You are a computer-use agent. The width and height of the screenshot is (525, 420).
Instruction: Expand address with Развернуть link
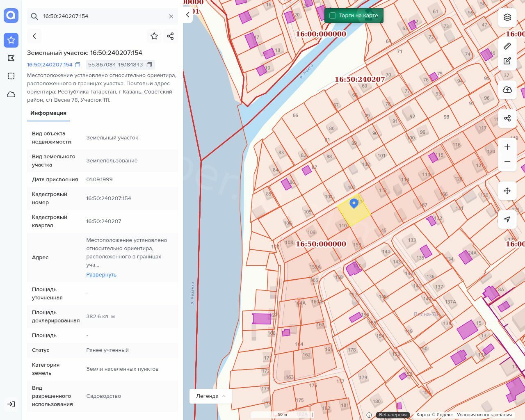[x=101, y=275]
